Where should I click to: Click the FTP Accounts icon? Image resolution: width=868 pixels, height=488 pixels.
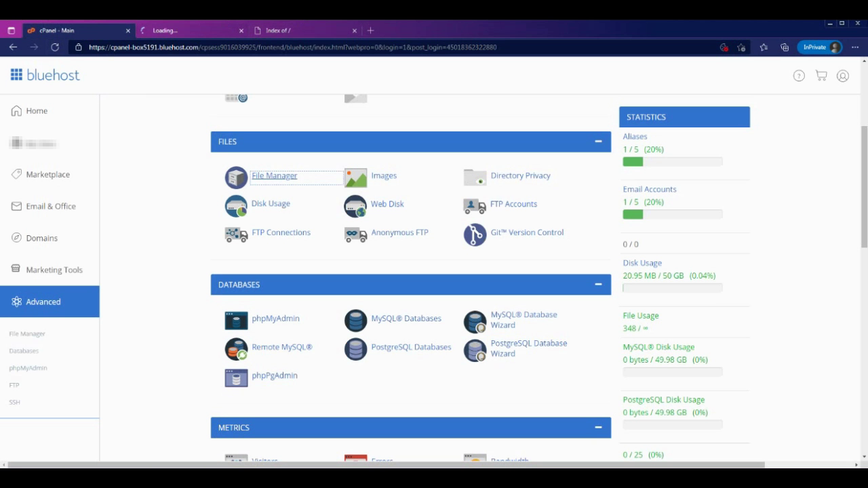click(475, 205)
